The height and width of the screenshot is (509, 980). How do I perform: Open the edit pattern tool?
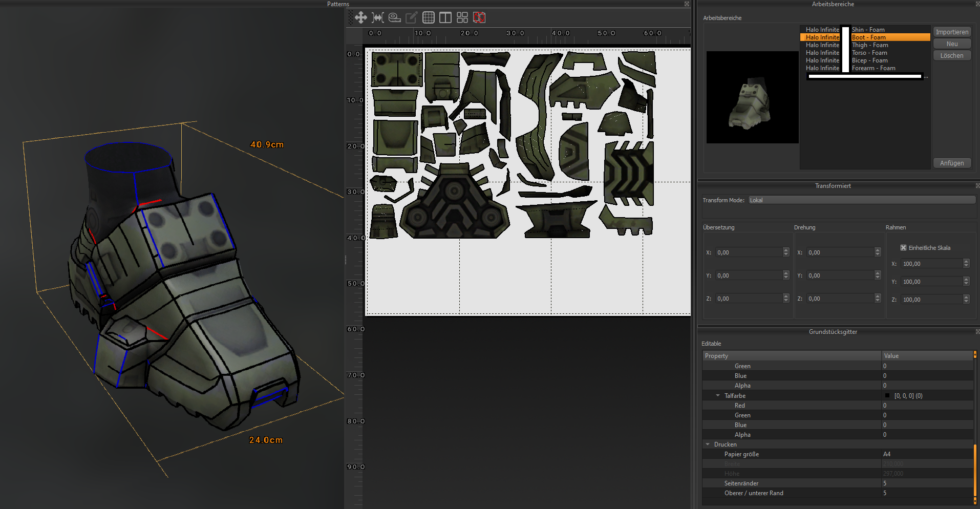[412, 18]
